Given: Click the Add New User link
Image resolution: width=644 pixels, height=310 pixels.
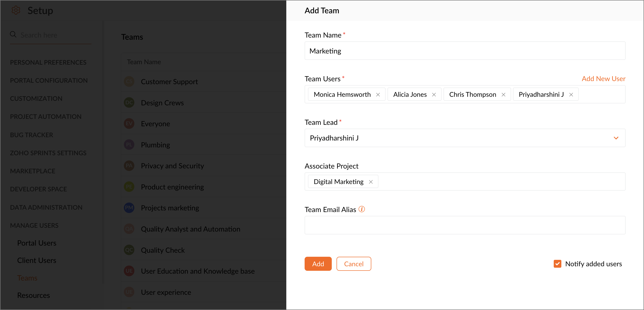Looking at the screenshot, I should point(603,79).
